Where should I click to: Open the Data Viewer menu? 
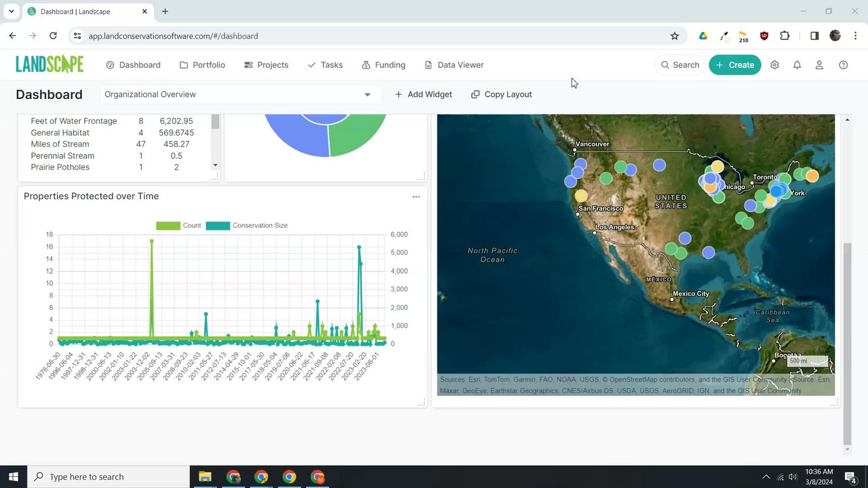pos(454,65)
